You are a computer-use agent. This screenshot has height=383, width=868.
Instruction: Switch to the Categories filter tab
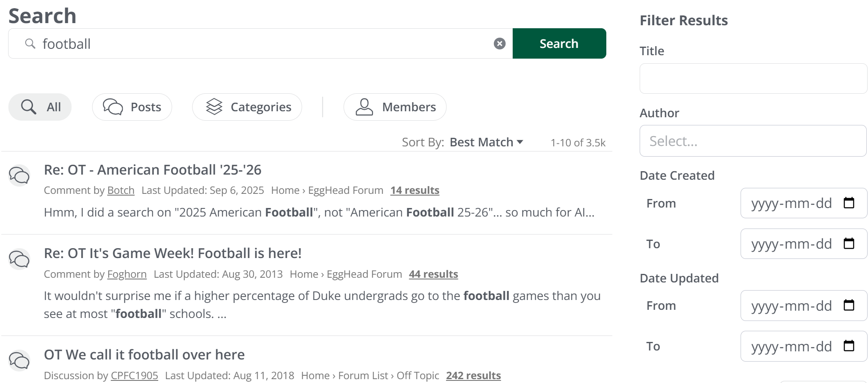coord(247,107)
